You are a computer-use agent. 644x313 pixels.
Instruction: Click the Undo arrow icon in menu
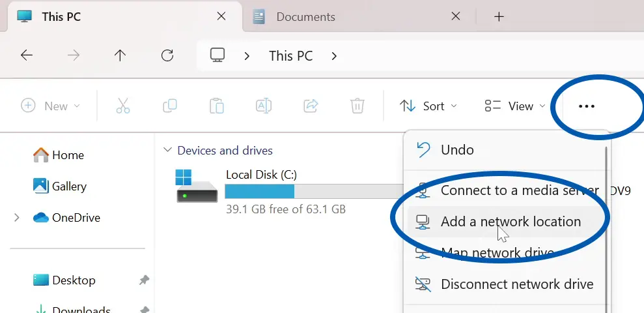(x=423, y=150)
